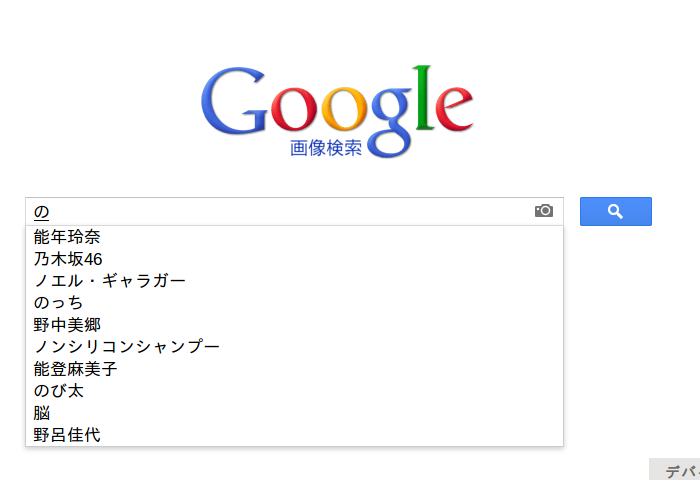Screen dimensions: 700x480
Task: Click the partially visible デバ button
Action: click(x=675, y=469)
